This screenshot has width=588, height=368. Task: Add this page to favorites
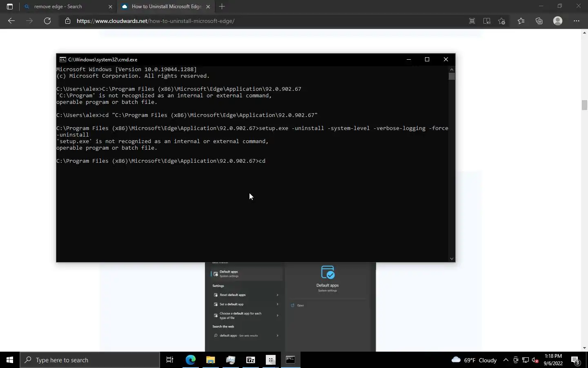point(502,21)
